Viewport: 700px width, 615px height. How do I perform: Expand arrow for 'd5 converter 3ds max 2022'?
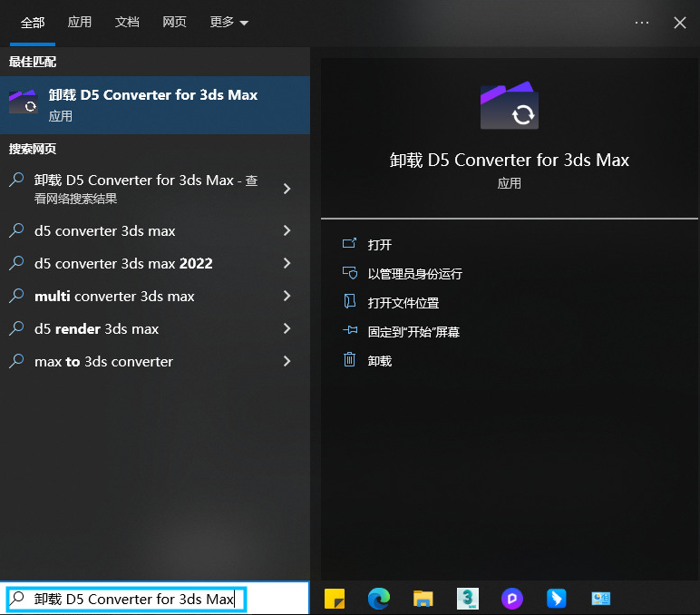pos(287,263)
